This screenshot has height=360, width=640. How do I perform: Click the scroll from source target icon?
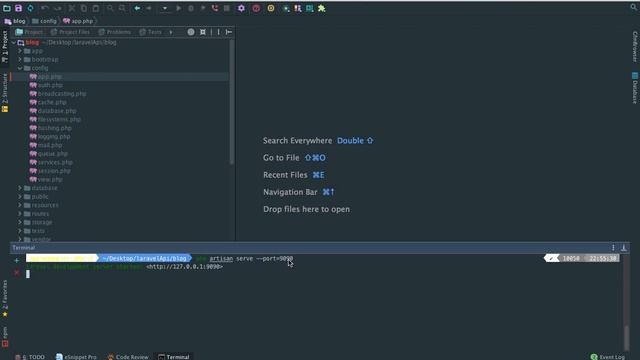pyautogui.click(x=191, y=32)
